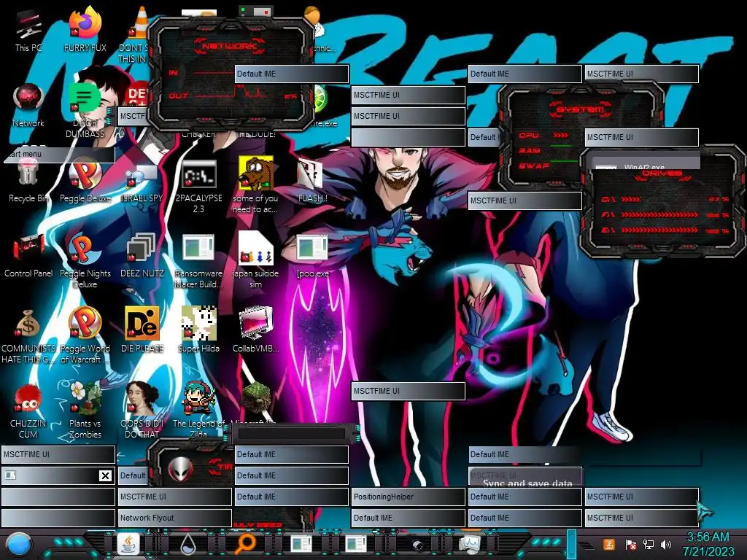The height and width of the screenshot is (560, 747).
Task: Click the PositioningHelper window box
Action: point(408,497)
